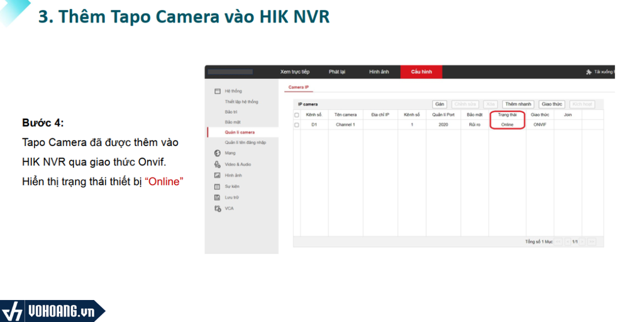Click the Hình ảnh picture icon in sidebar
This screenshot has height=322, width=644.
pos(218,175)
